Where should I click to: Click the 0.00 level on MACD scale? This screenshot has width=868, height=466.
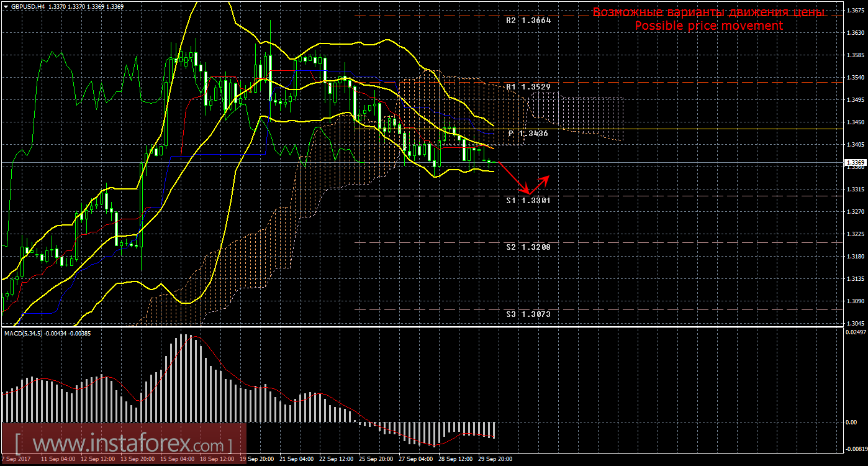coord(853,423)
